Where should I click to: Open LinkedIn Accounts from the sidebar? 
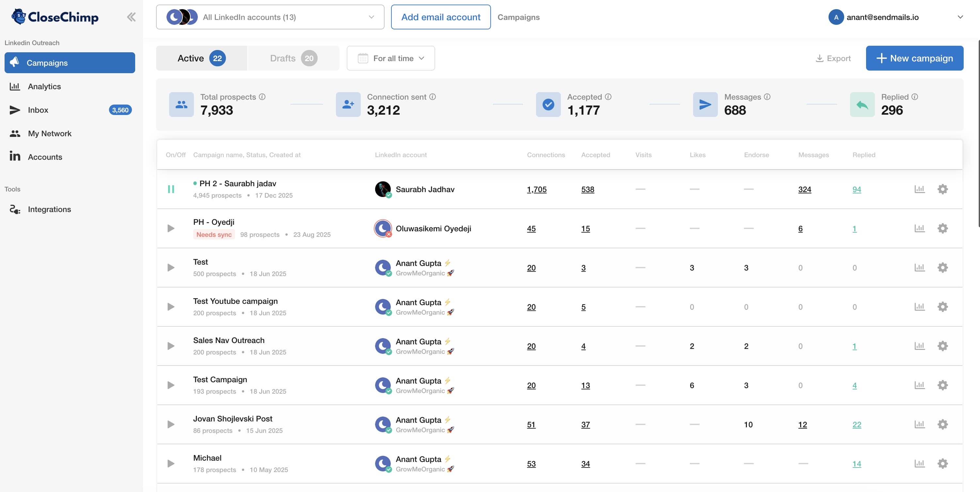[x=45, y=156]
